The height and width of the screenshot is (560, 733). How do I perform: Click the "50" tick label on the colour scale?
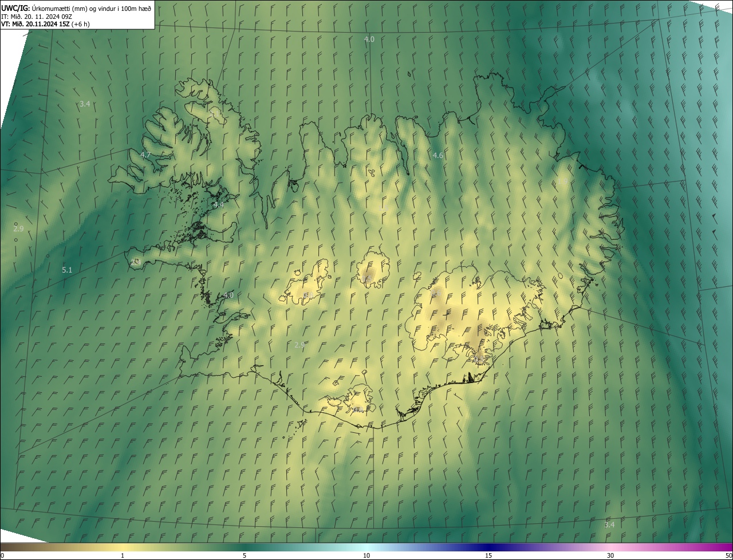728,555
